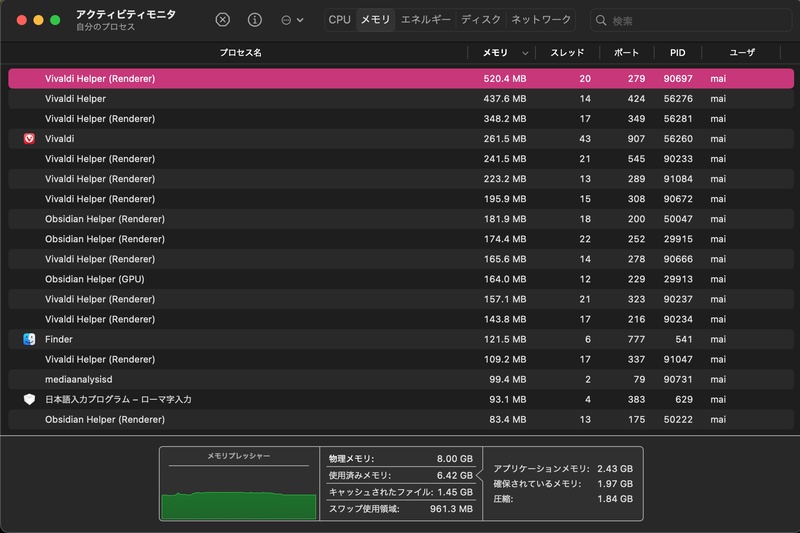Click the stop process X icon
The width and height of the screenshot is (800, 533).
222,20
